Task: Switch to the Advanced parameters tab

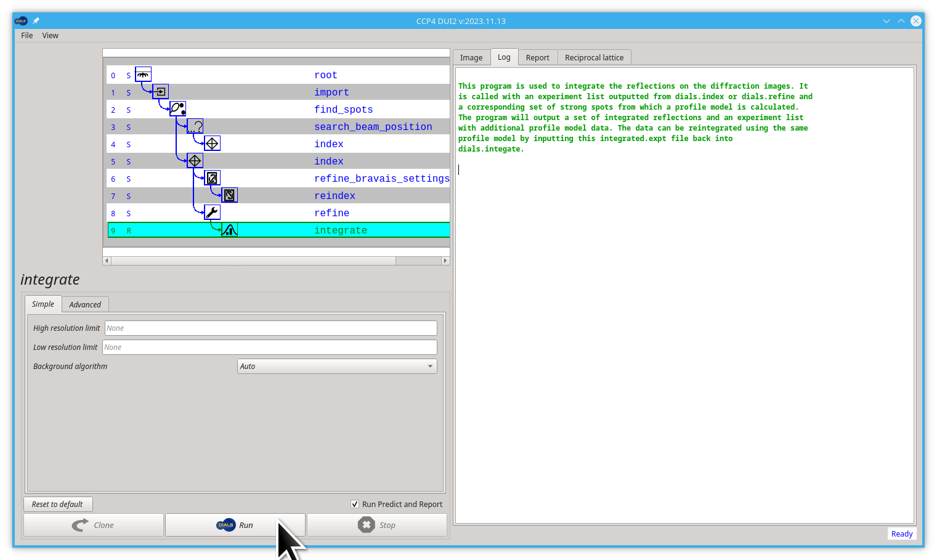Action: (85, 304)
